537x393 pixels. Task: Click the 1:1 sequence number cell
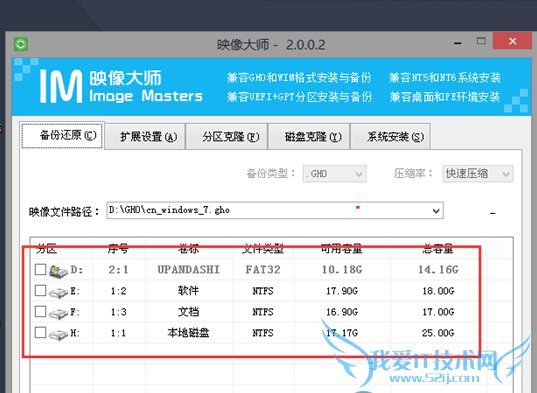pyautogui.click(x=118, y=333)
